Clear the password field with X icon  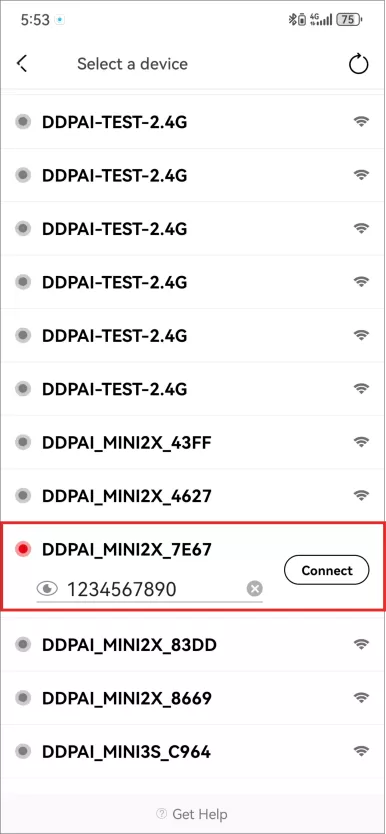[255, 589]
